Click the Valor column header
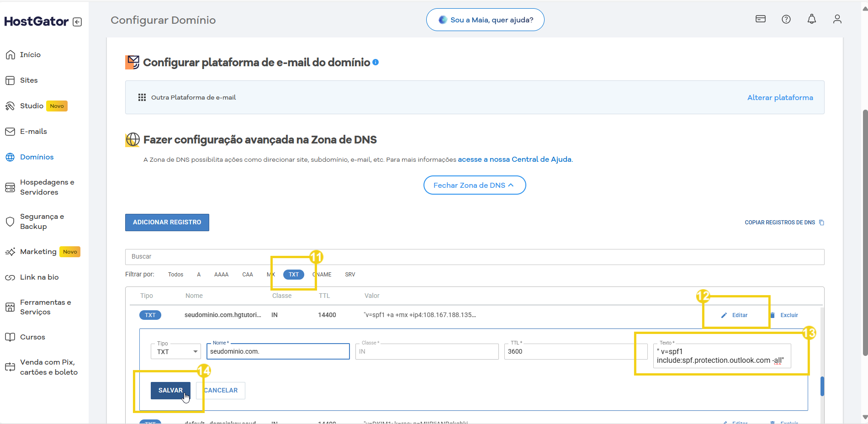Image resolution: width=868 pixels, height=424 pixels. (x=372, y=296)
